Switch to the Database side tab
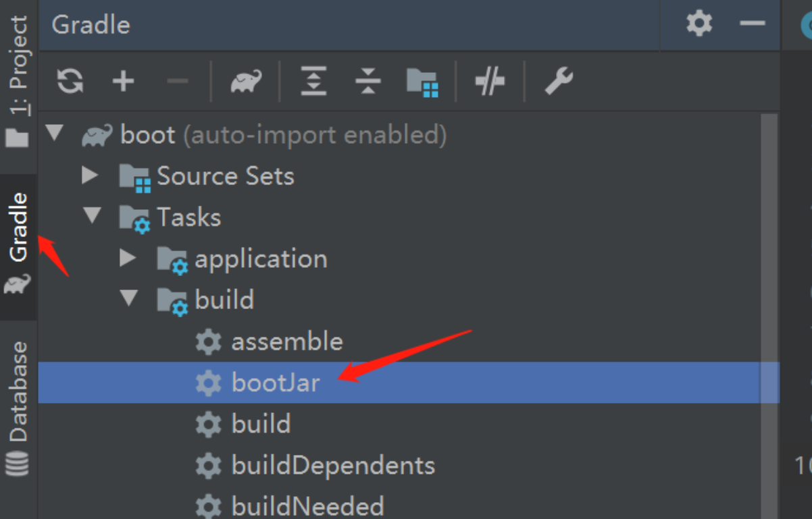The height and width of the screenshot is (519, 812). coord(18,405)
